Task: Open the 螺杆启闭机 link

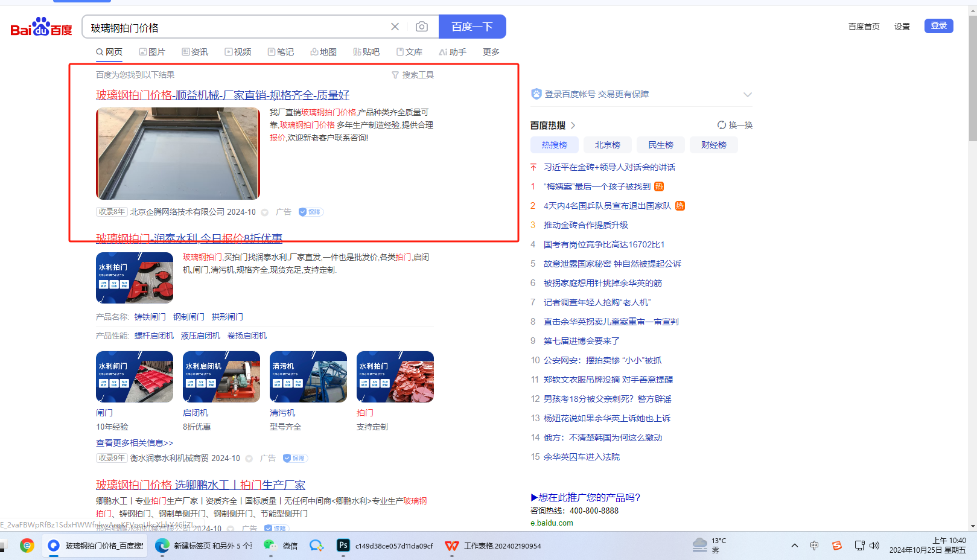Action: (x=154, y=336)
